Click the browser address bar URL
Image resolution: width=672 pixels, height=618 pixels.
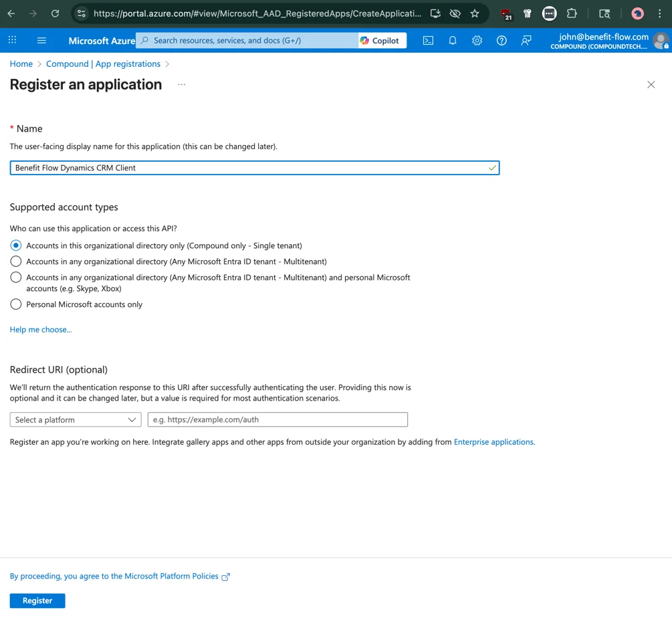257,14
